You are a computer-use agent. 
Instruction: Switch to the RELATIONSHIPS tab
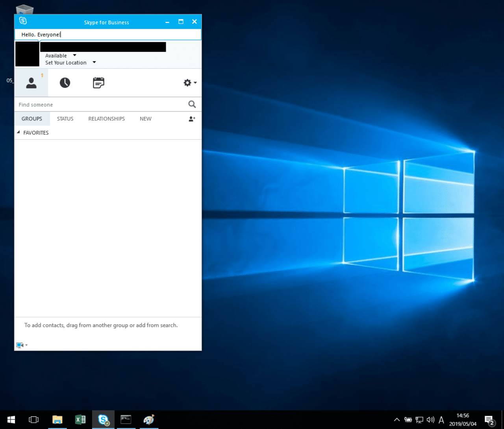tap(106, 119)
